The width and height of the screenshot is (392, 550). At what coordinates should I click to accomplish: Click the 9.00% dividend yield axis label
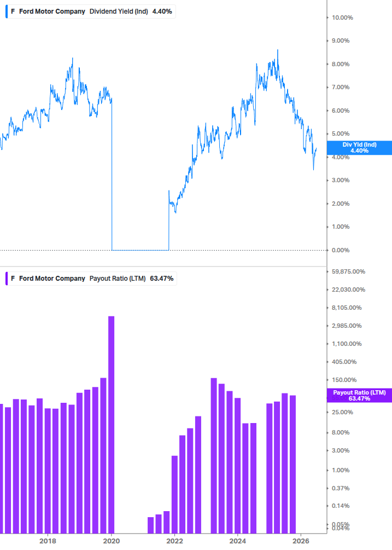pyautogui.click(x=341, y=40)
